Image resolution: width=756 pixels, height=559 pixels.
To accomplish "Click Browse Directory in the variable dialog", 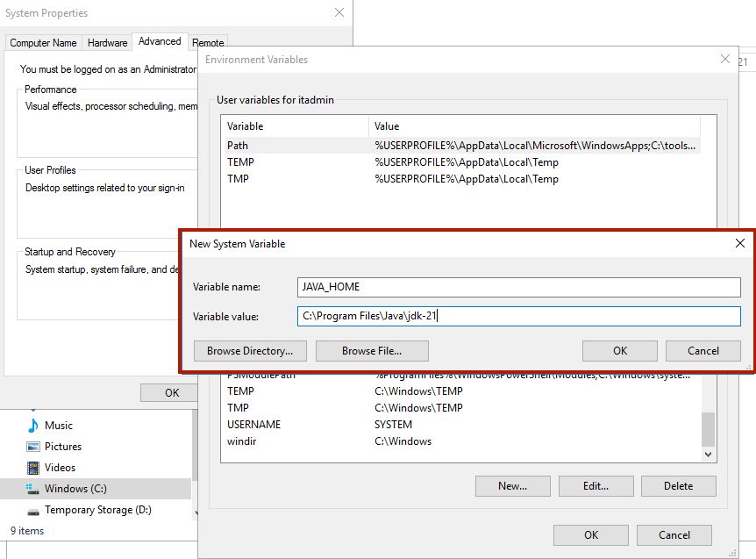I will point(249,350).
